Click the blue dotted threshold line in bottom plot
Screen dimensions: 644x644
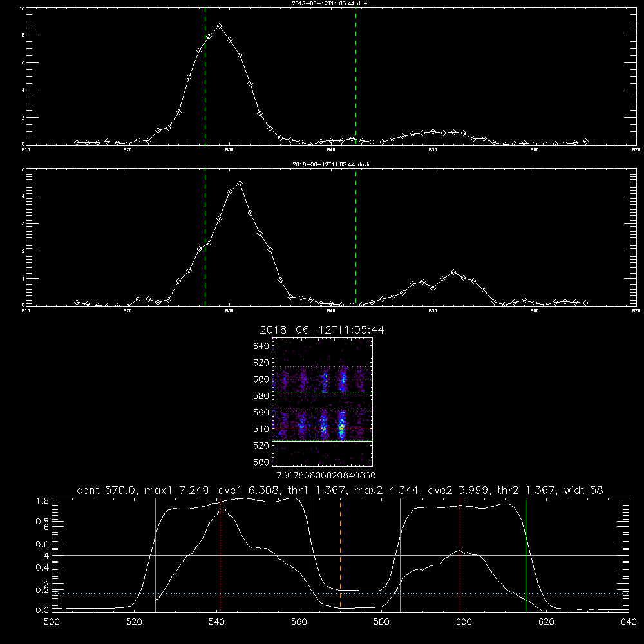click(x=340, y=594)
